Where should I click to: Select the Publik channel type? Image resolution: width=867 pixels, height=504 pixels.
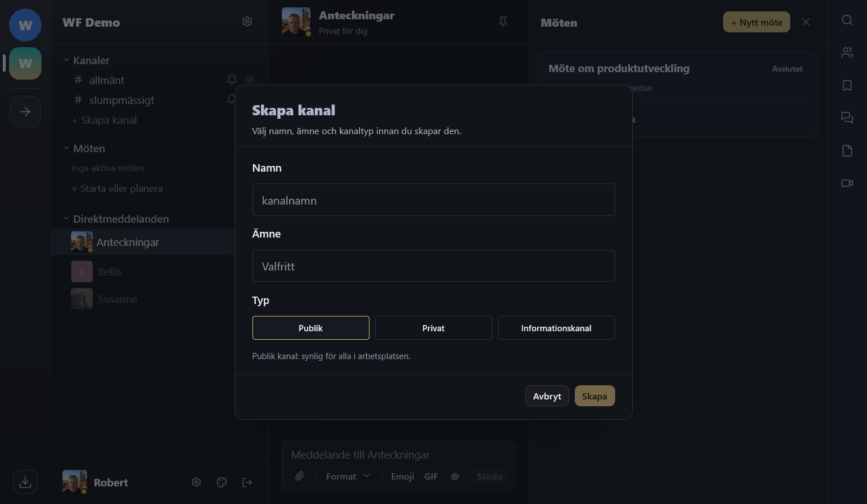pyautogui.click(x=310, y=328)
